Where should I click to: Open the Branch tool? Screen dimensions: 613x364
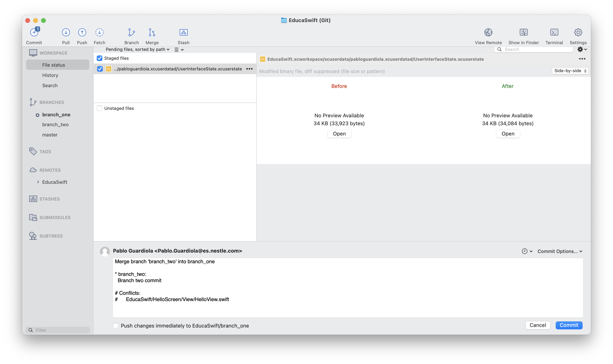[x=132, y=32]
